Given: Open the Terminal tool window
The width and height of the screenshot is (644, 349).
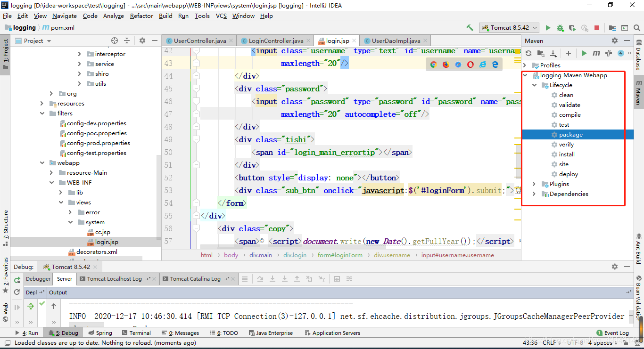Looking at the screenshot, I should point(136,333).
